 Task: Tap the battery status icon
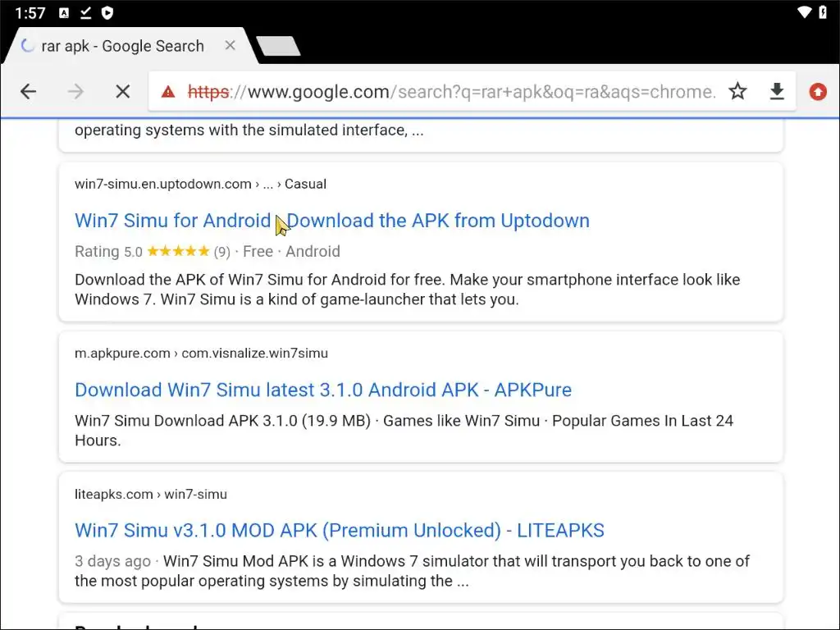click(x=823, y=12)
